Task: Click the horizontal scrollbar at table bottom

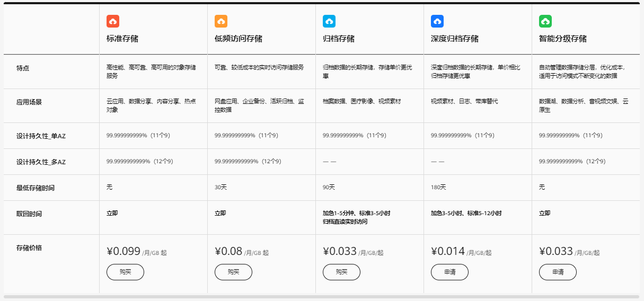Action: (322, 297)
